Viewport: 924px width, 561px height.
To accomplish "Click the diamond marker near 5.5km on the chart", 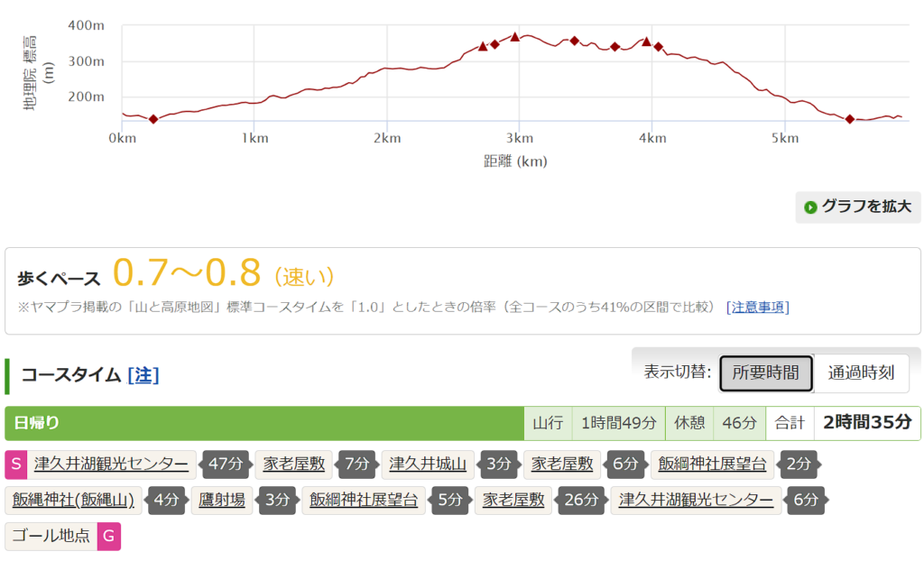I will coord(850,119).
